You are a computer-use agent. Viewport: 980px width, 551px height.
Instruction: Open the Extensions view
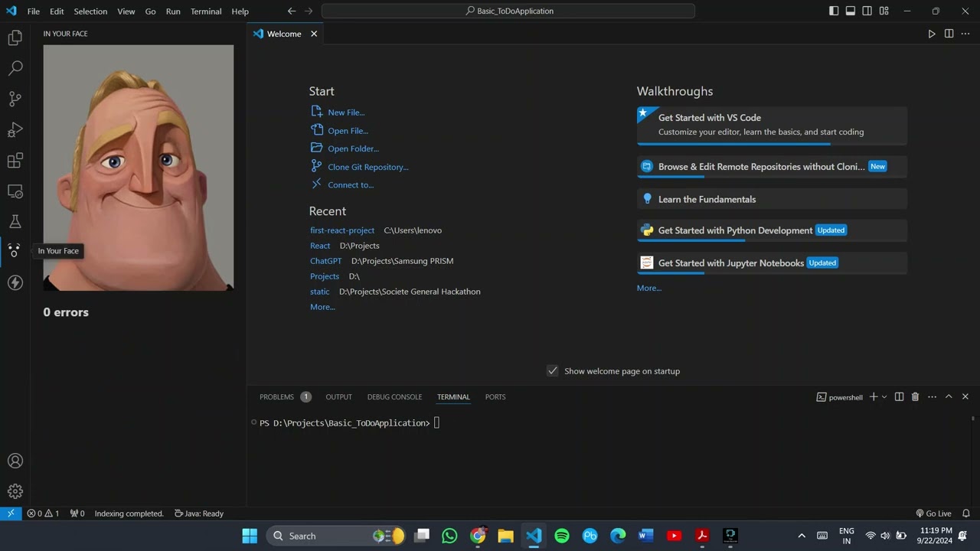[15, 160]
